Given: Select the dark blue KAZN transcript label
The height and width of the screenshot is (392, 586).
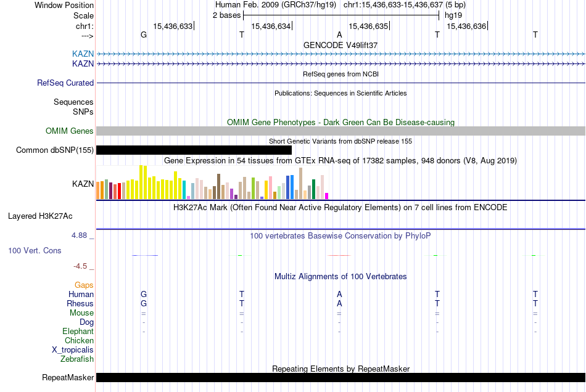Looking at the screenshot, I should tap(83, 64).
